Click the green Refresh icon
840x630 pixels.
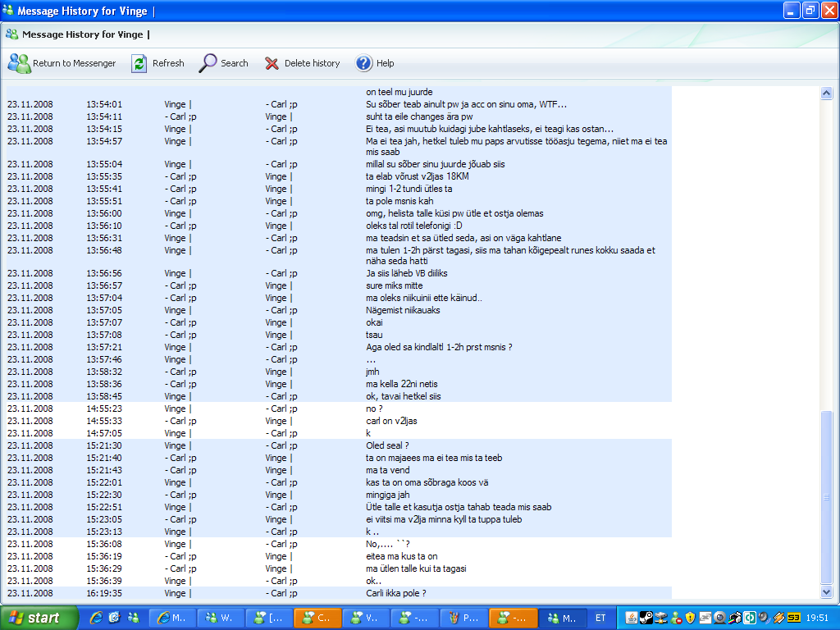pos(139,63)
